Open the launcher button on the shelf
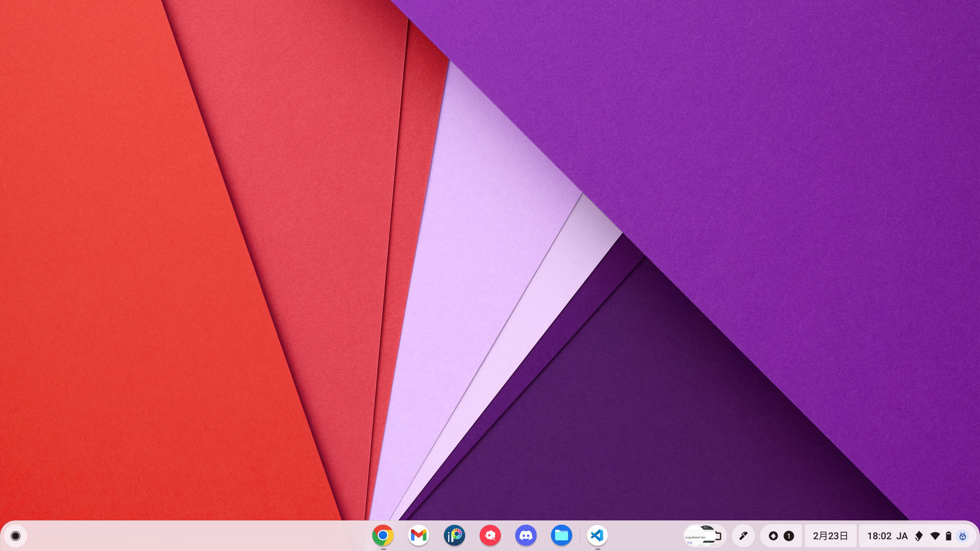 pyautogui.click(x=15, y=536)
